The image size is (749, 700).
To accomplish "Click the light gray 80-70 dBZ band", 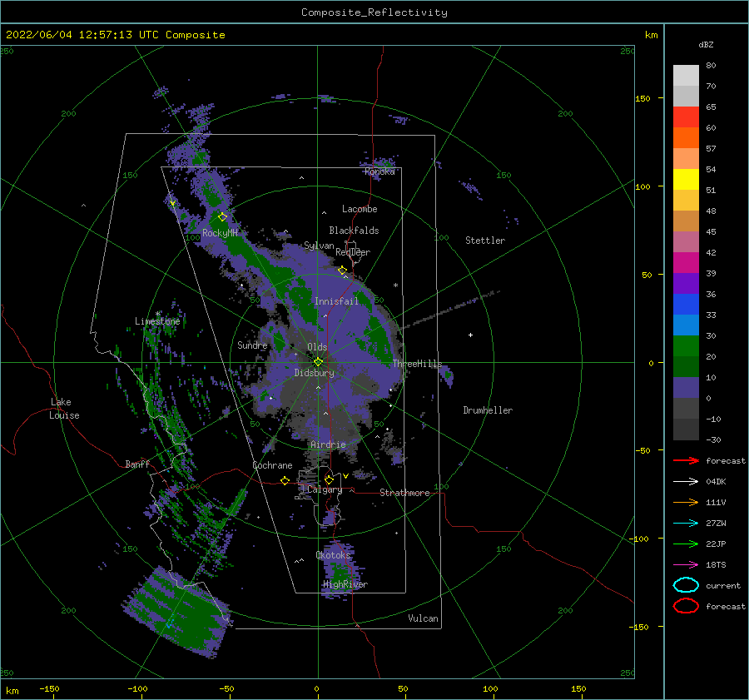I will point(686,76).
